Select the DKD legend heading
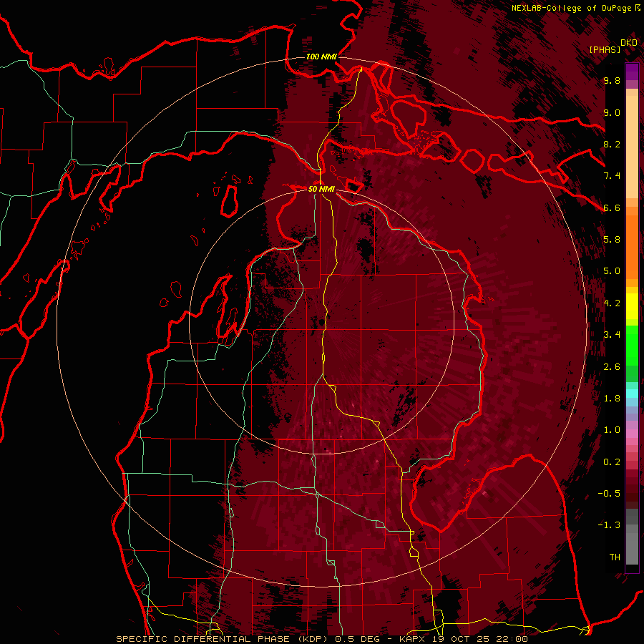 [629, 42]
